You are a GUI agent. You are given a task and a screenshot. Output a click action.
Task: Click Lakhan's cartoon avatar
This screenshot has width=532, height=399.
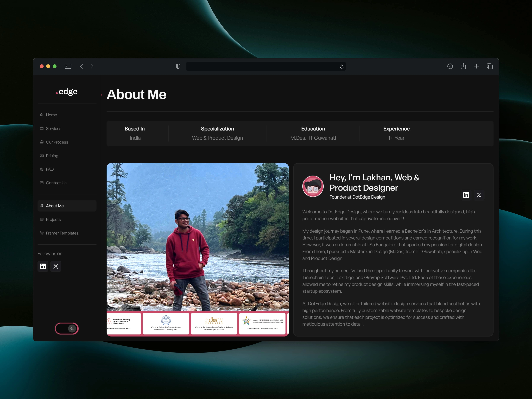313,186
